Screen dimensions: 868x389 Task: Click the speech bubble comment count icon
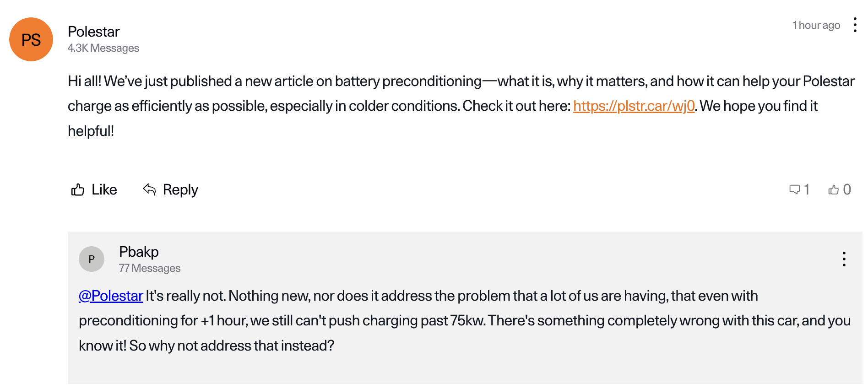pos(794,189)
